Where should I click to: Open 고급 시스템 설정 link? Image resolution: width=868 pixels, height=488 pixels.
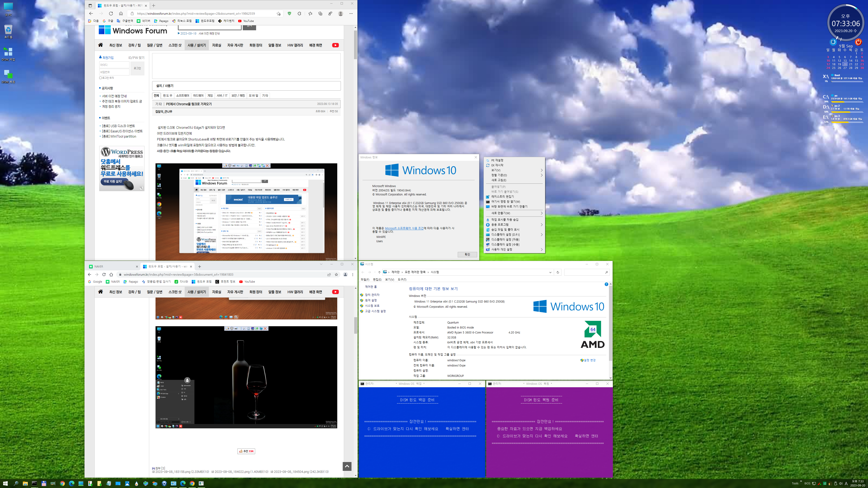[x=375, y=311]
